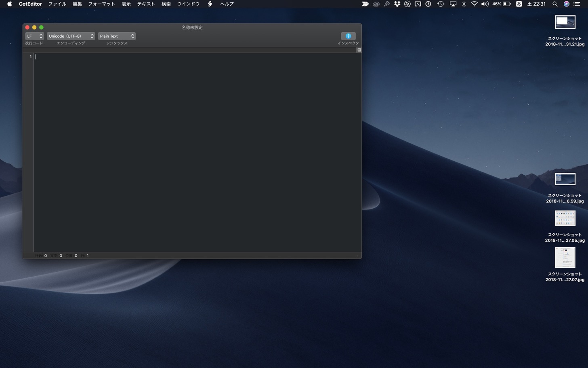Click the green full screen button

click(41, 27)
